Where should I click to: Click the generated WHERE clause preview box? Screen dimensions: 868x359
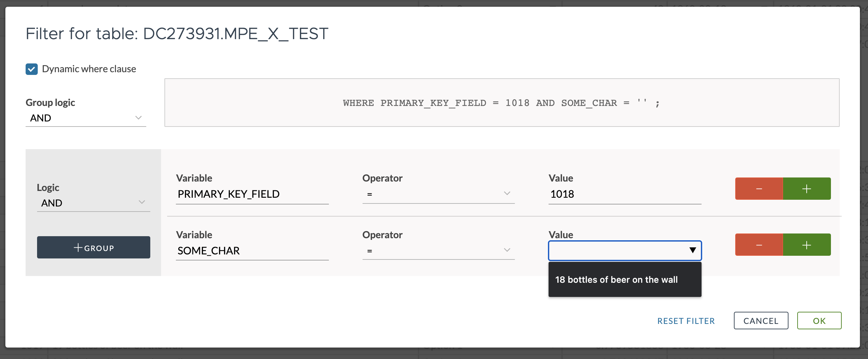(x=501, y=103)
